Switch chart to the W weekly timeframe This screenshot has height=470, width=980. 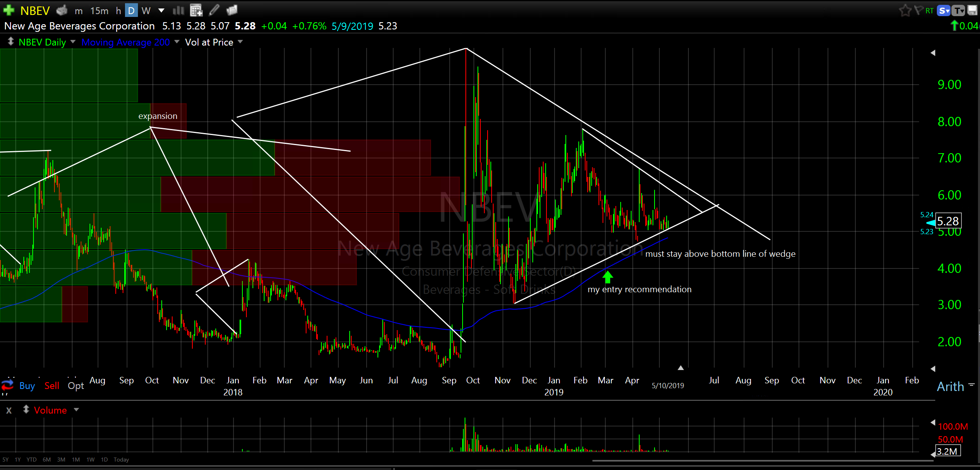[146, 10]
